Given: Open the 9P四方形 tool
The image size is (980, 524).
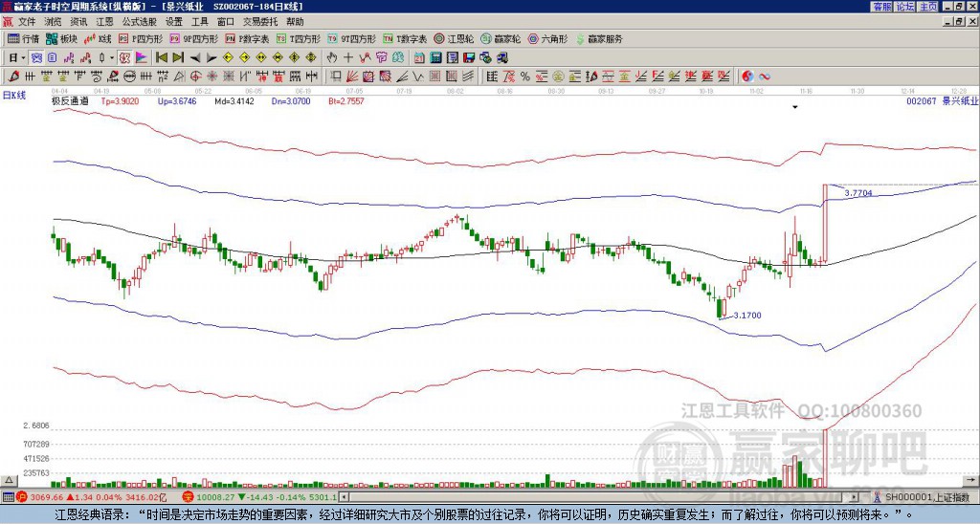Looking at the screenshot, I should 193,38.
